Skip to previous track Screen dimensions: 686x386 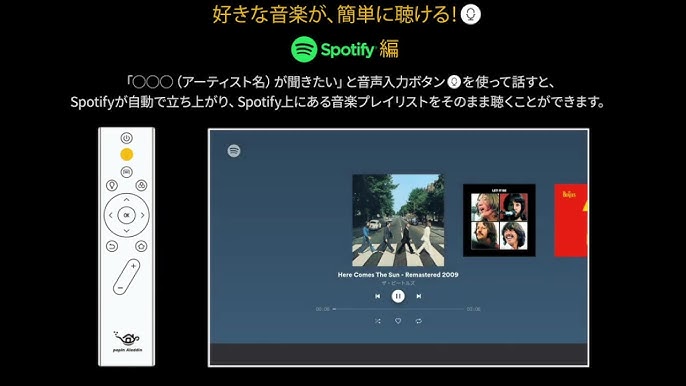(x=378, y=296)
